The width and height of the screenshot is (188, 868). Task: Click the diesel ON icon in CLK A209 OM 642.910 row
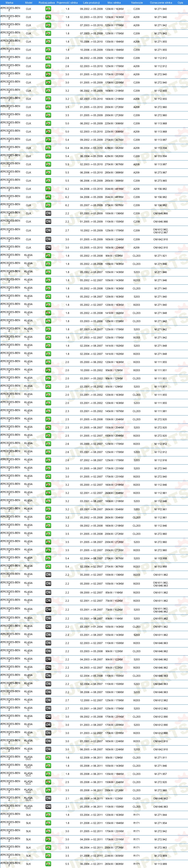48,248
